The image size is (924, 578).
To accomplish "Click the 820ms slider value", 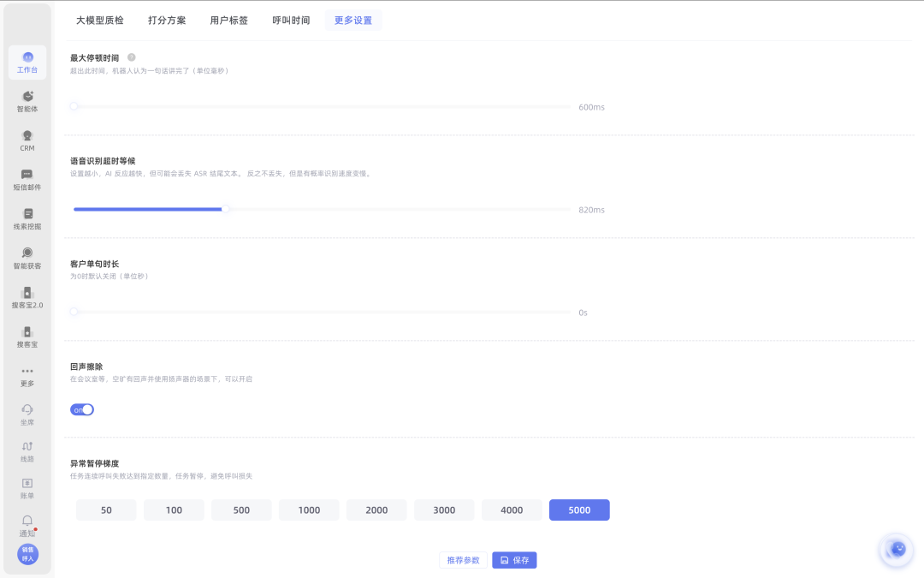I will click(x=591, y=210).
